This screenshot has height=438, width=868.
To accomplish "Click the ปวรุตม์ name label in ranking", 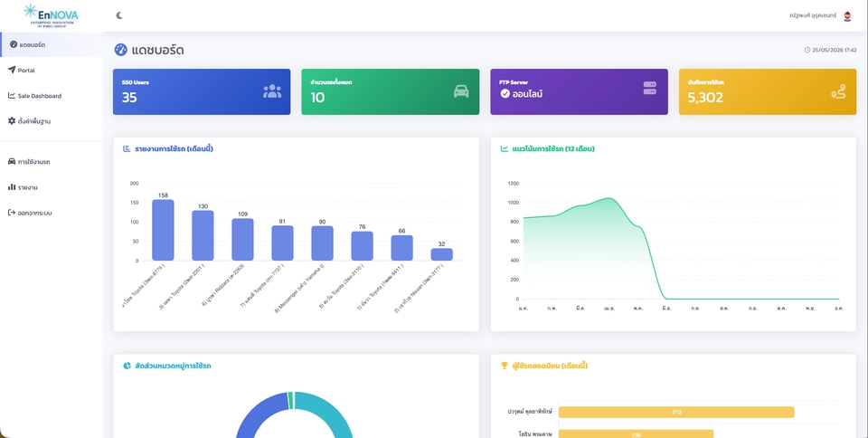I will 532,412.
